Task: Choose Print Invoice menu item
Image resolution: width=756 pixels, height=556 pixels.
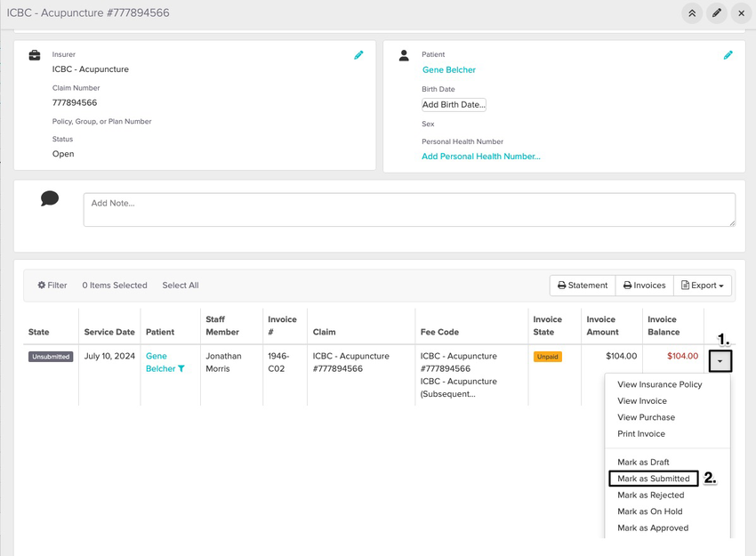Action: [x=640, y=433]
